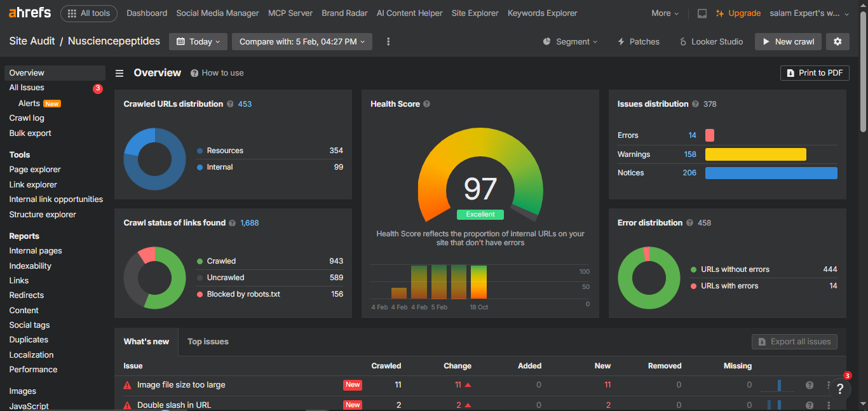
Task: Open Dashboard in top navigation
Action: (x=147, y=13)
